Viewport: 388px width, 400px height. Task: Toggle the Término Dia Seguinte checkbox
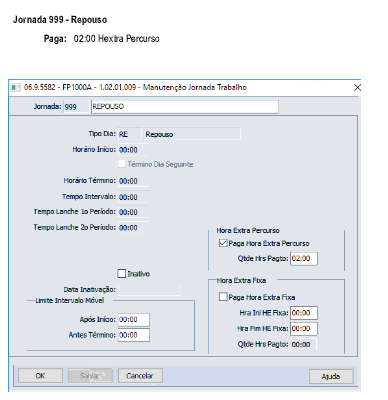tap(122, 164)
